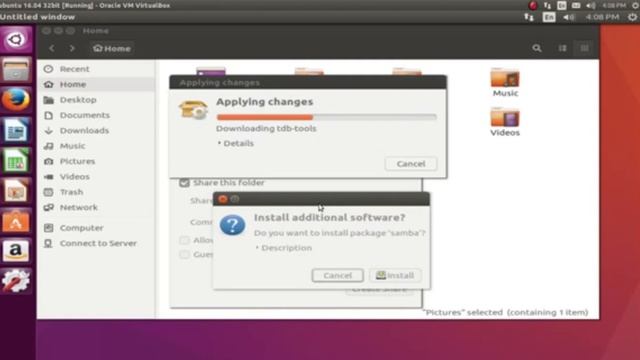640x360 pixels.
Task: Open network indicator in Ubuntu panel
Action: 529,17
